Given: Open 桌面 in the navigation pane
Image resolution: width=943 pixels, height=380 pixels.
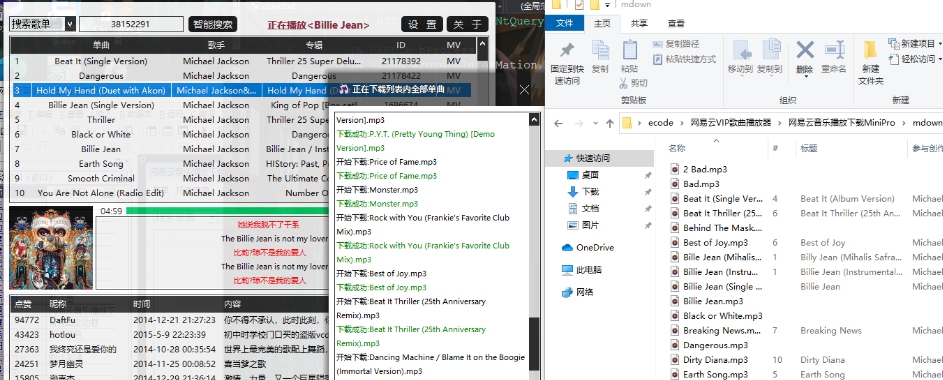Looking at the screenshot, I should (x=589, y=175).
